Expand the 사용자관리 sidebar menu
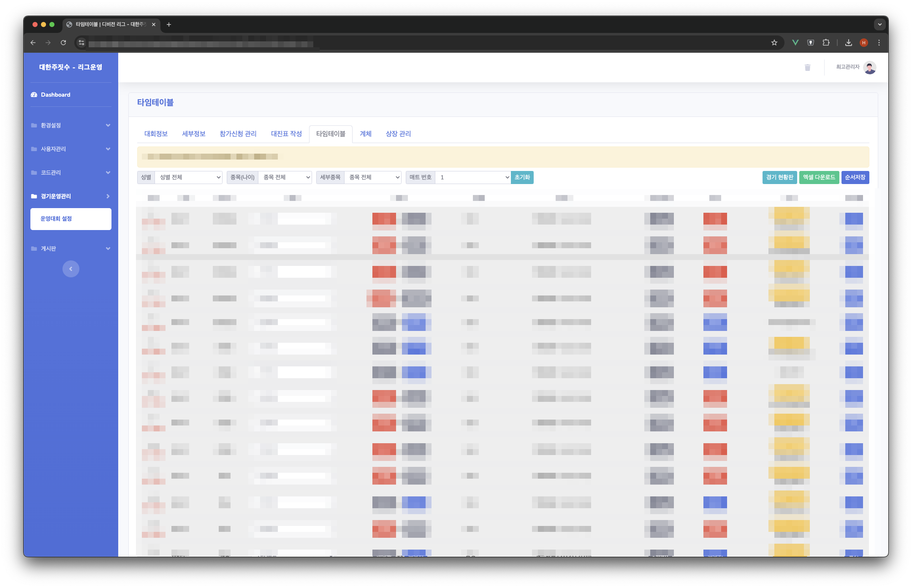The width and height of the screenshot is (912, 588). [x=71, y=149]
